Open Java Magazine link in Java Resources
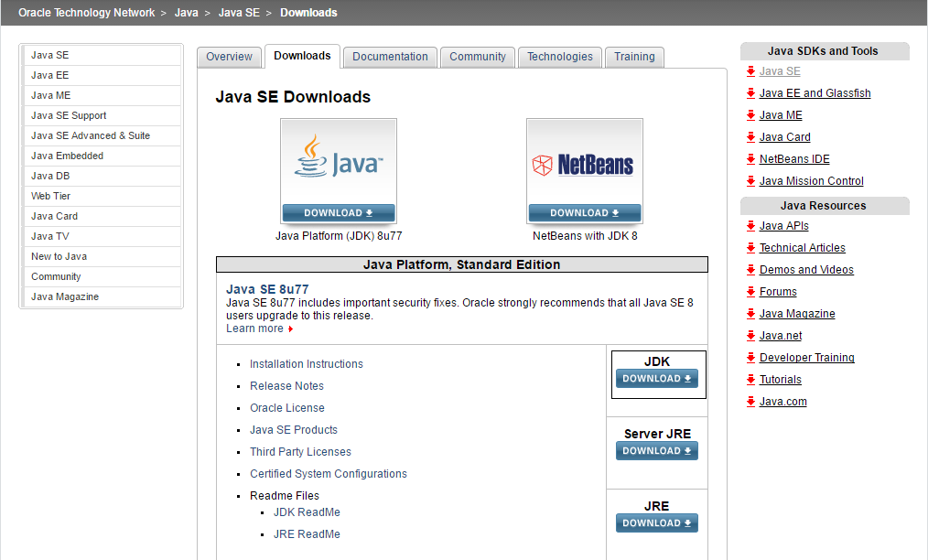Image resolution: width=928 pixels, height=560 pixels. point(797,314)
